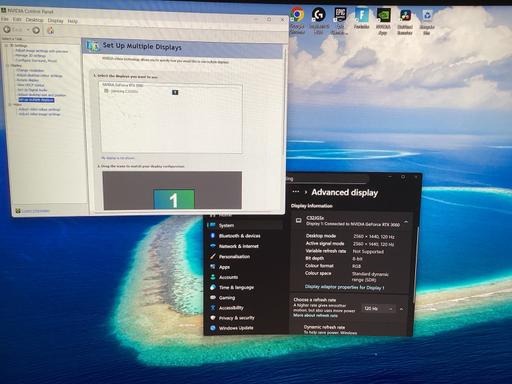The image size is (512, 384).
Task: Open the Logitech G HUB desktop shortcut
Action: [x=319, y=15]
